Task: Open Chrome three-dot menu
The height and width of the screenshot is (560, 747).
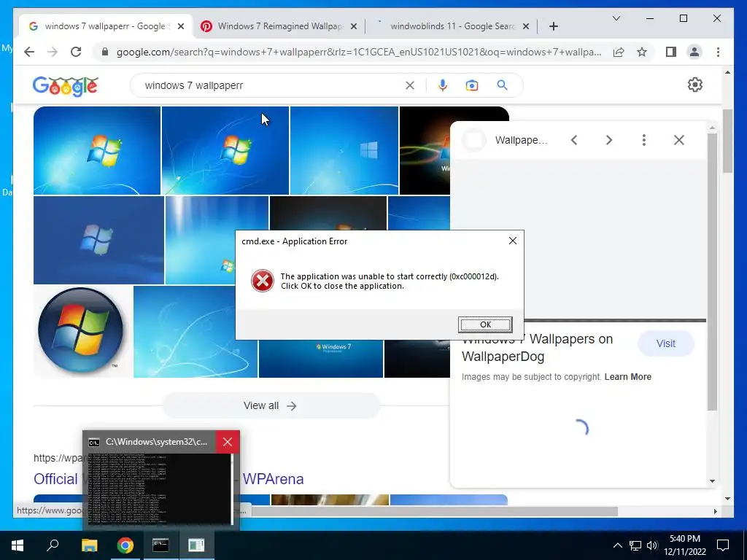Action: pyautogui.click(x=718, y=52)
